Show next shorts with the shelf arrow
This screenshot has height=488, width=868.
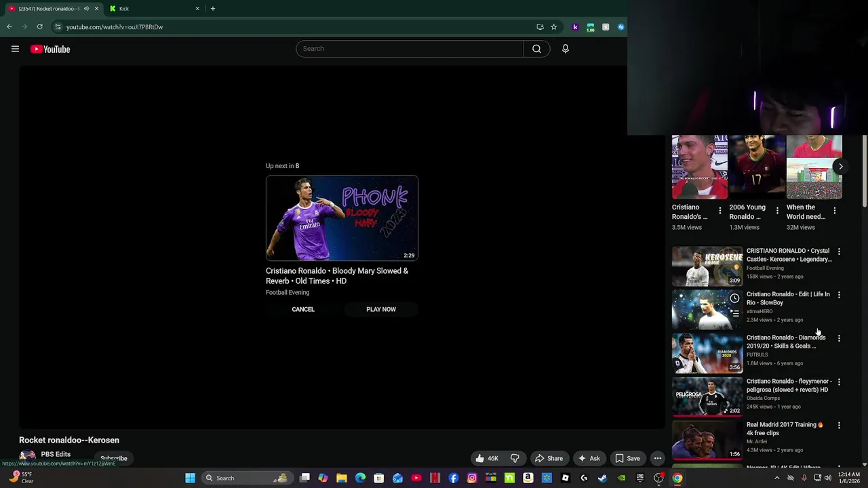click(x=840, y=166)
